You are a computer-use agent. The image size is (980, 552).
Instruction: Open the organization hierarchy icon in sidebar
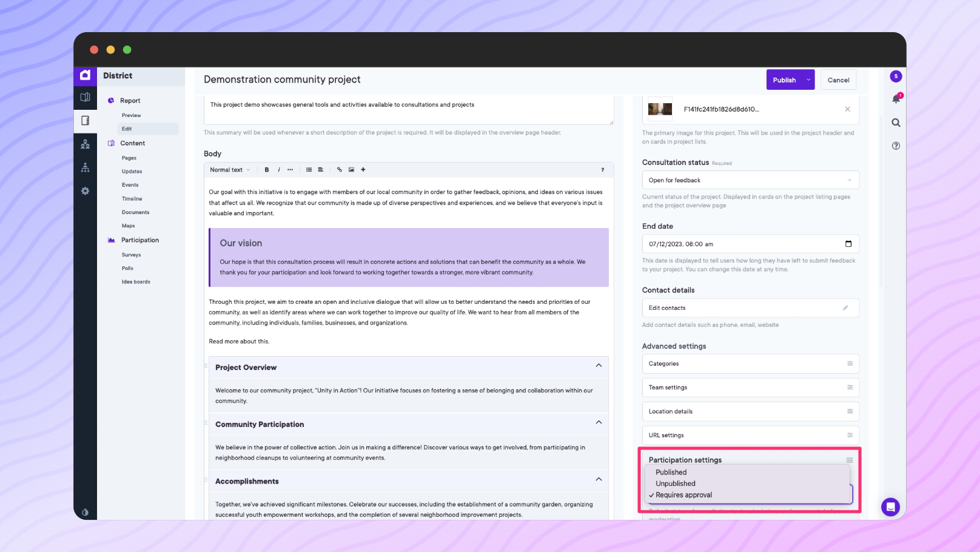coord(85,167)
